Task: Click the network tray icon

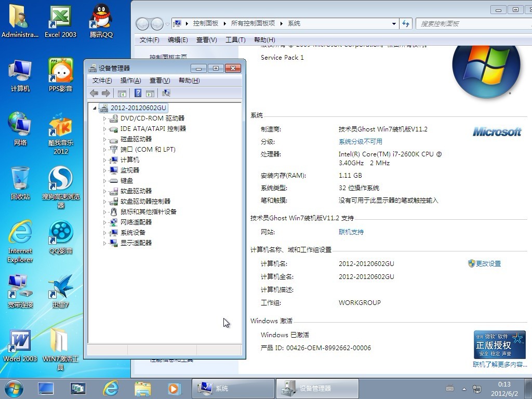Action: (477, 389)
